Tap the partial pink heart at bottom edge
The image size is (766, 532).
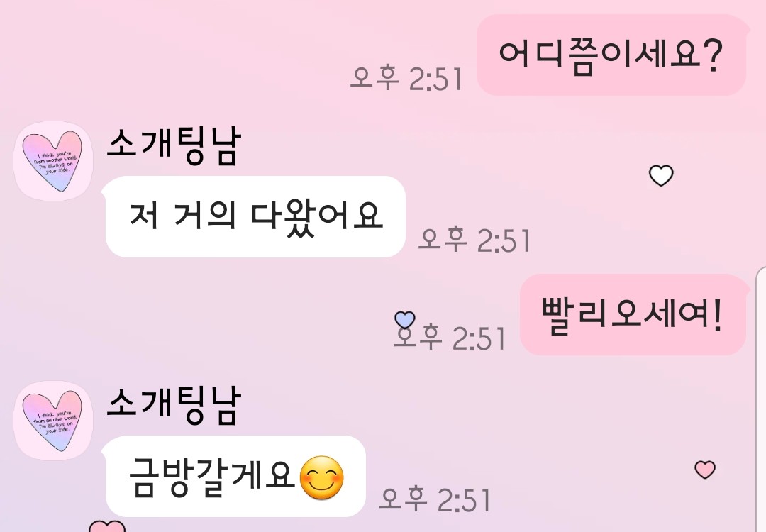(x=107, y=526)
